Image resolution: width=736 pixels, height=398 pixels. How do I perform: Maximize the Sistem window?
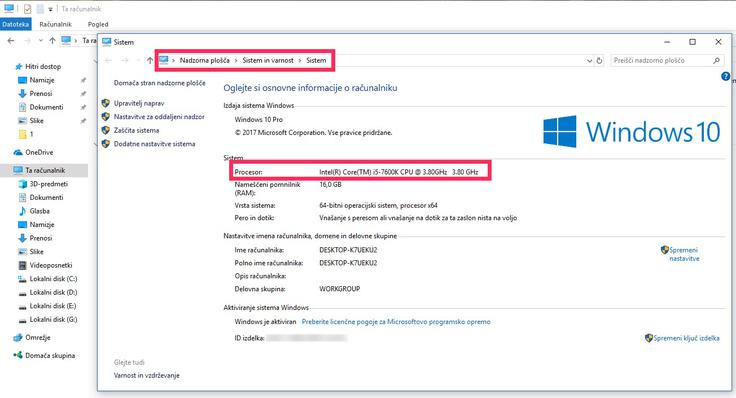(692, 42)
